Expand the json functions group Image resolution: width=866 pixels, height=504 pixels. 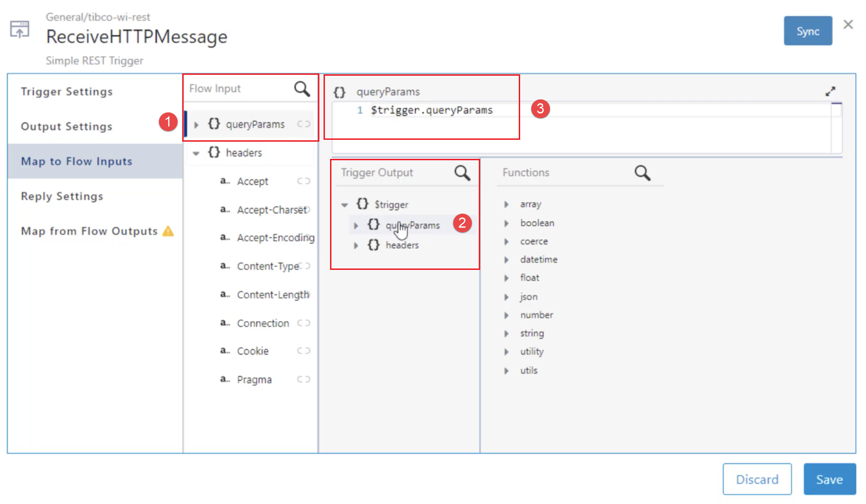(507, 297)
